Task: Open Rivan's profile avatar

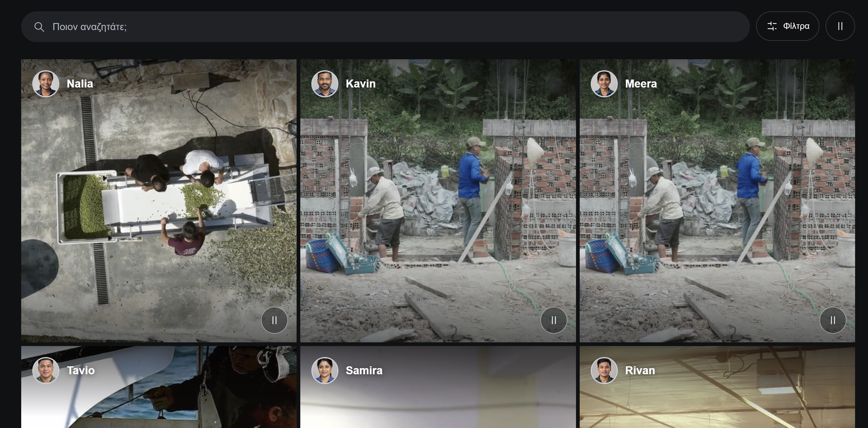Action: [604, 371]
